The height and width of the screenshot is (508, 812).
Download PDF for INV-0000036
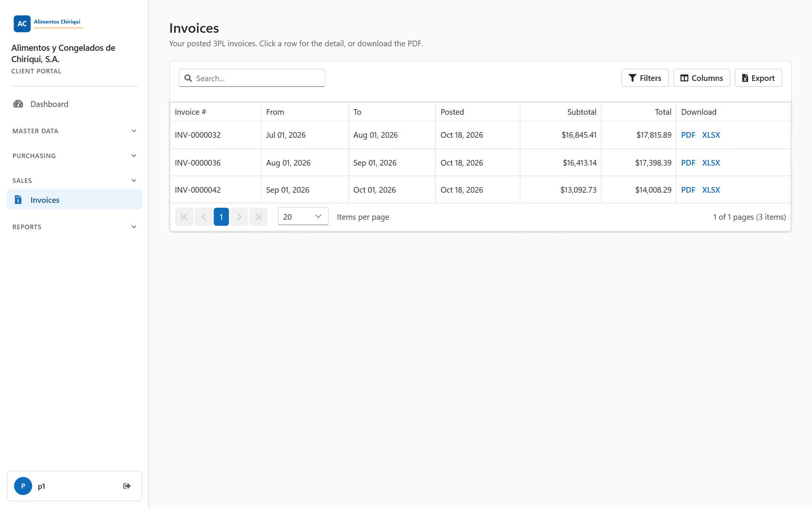pos(688,163)
